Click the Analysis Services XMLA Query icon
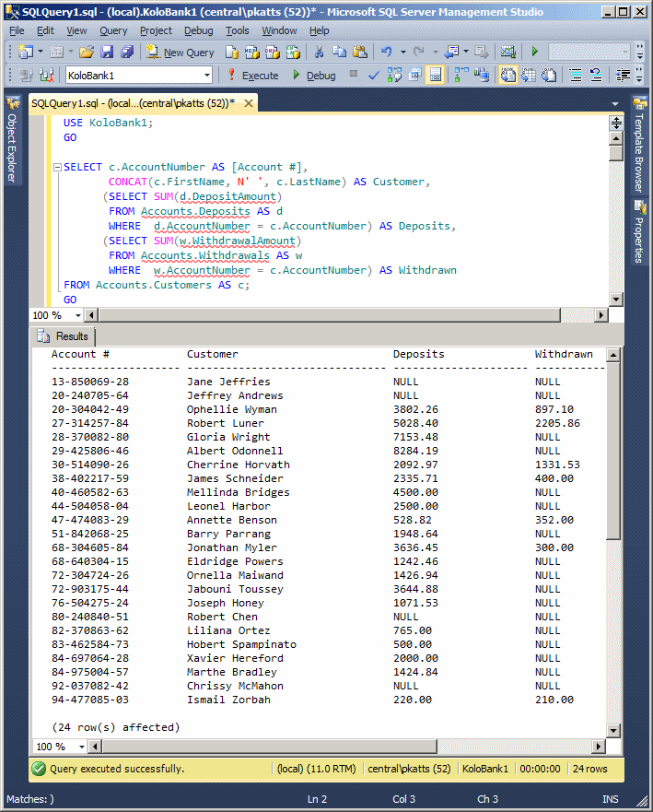653x812 pixels. pos(292,52)
